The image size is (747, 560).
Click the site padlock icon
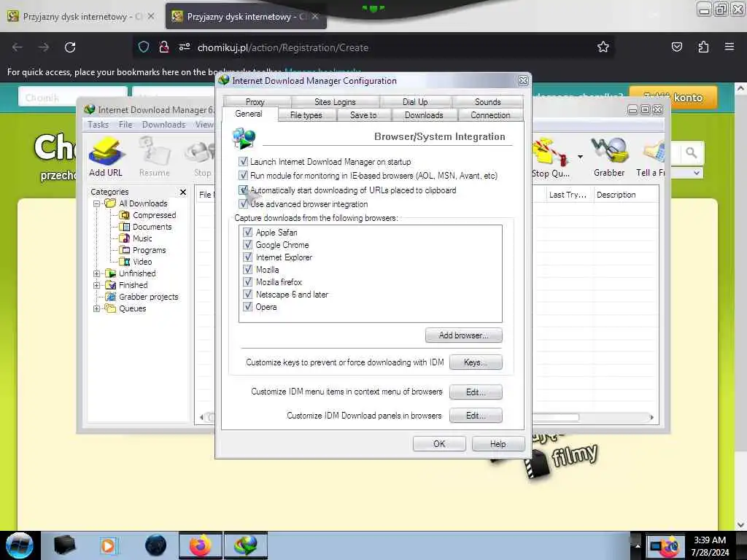(x=164, y=47)
